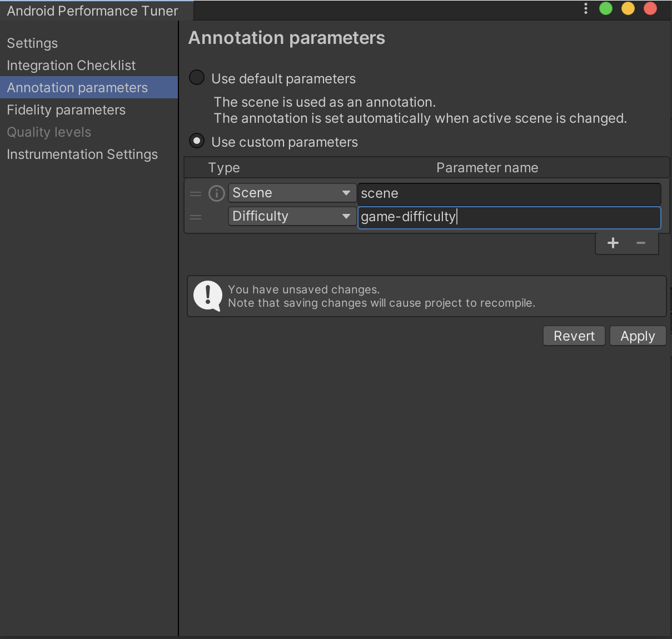Open the Scene type dropdown
This screenshot has width=672, height=639.
(292, 193)
